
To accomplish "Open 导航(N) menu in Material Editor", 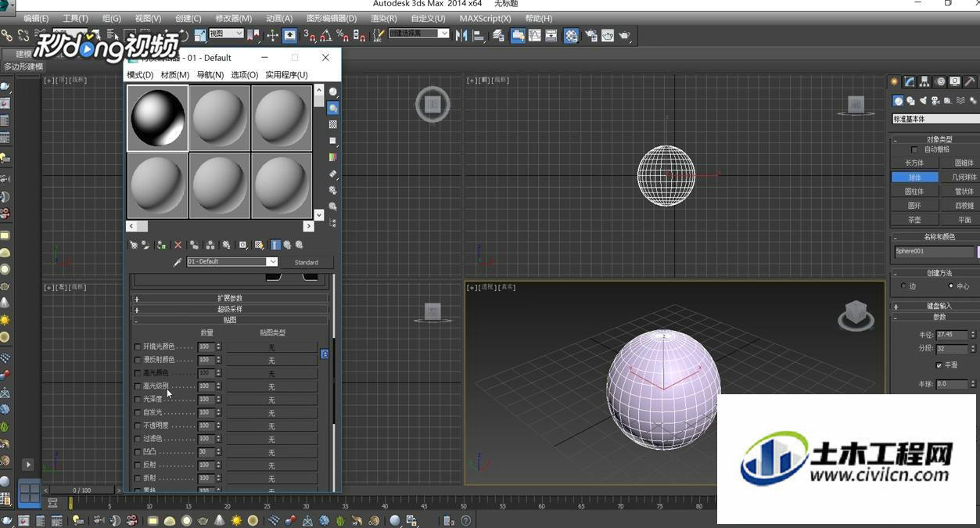I will 210,75.
